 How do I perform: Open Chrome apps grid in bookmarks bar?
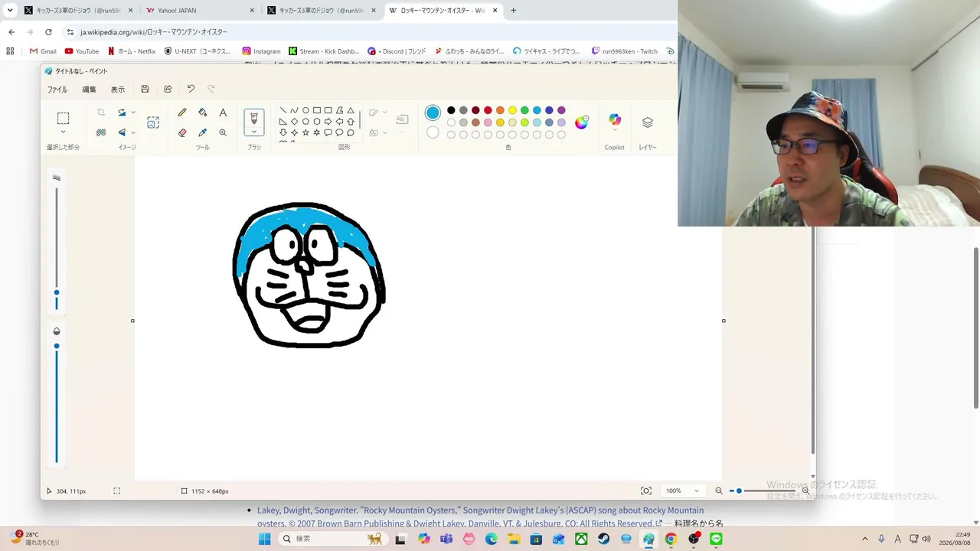pyautogui.click(x=10, y=51)
